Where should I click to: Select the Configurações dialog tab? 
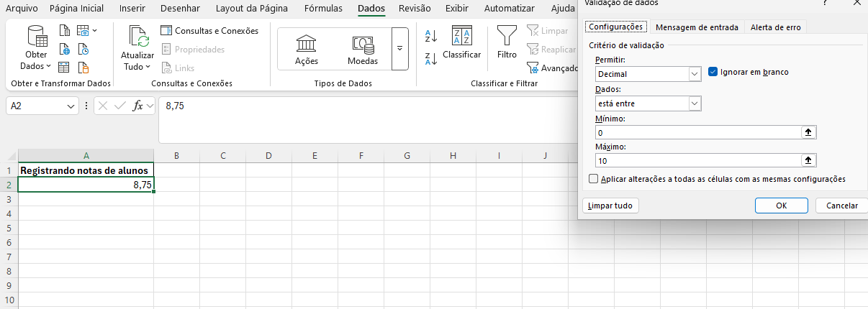click(x=615, y=27)
